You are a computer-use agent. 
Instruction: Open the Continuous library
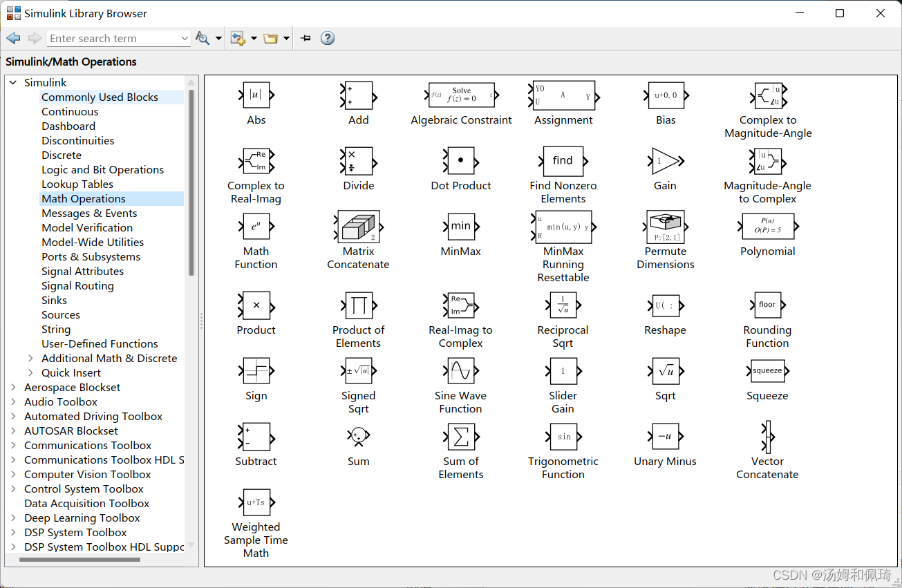[x=70, y=112]
